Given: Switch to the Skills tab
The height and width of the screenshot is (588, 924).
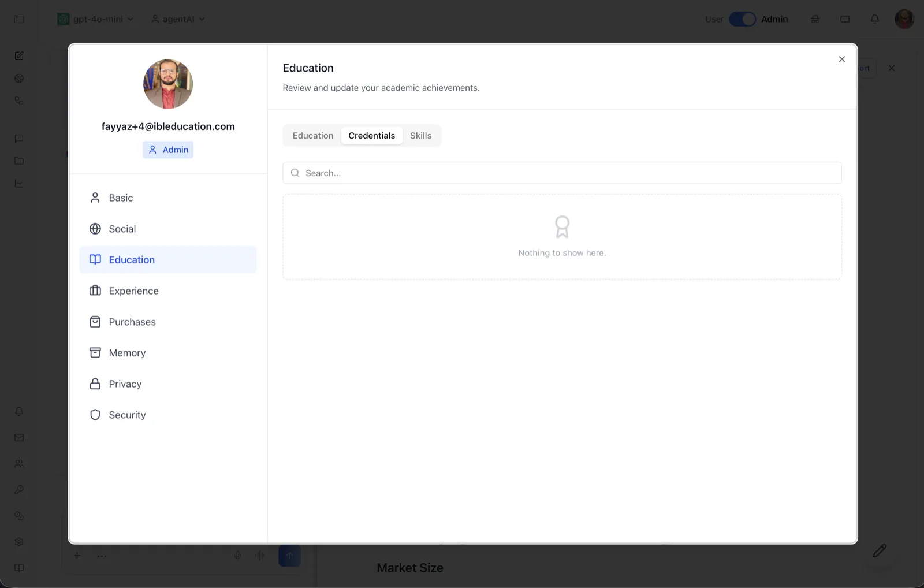Looking at the screenshot, I should pyautogui.click(x=420, y=136).
